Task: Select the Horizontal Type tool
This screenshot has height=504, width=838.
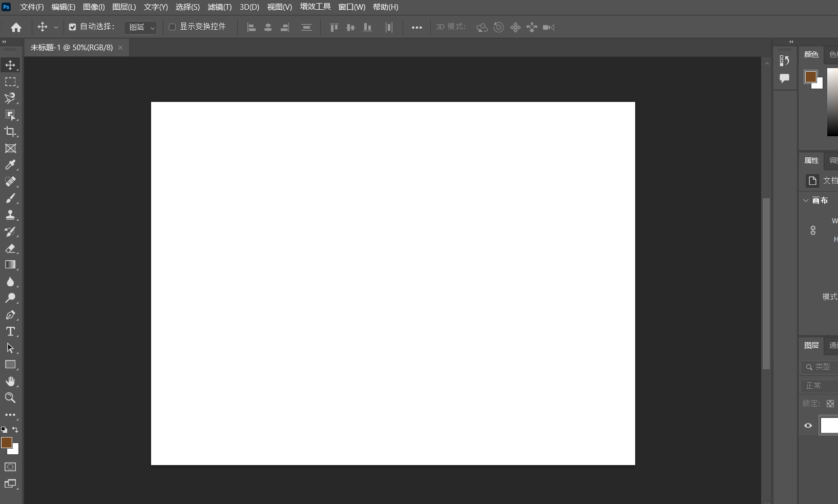Action: (x=10, y=332)
